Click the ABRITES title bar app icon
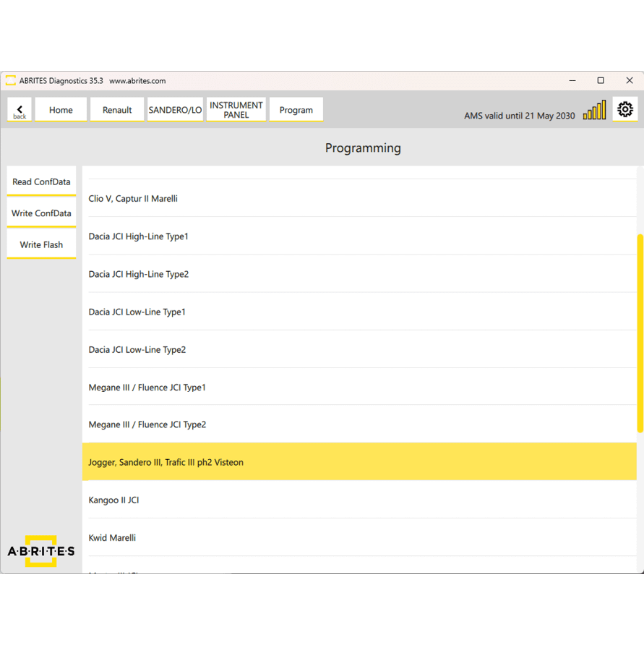This screenshot has width=644, height=645. point(11,81)
